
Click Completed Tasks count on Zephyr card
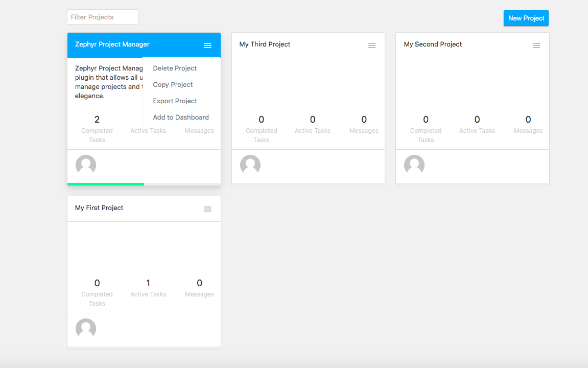pos(97,119)
